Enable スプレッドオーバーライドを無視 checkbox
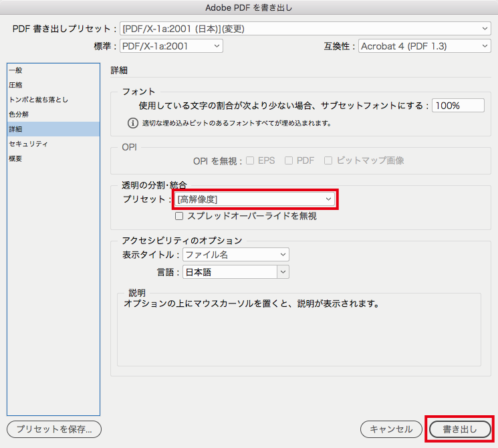 point(179,216)
